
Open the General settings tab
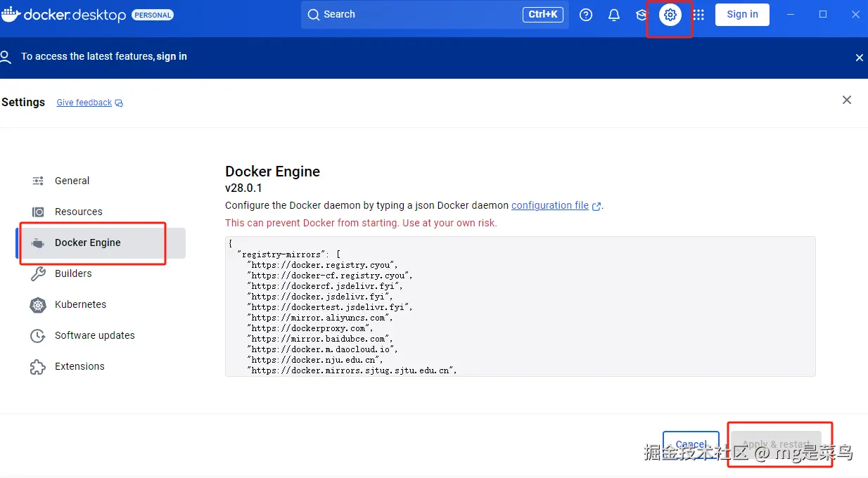click(101, 181)
